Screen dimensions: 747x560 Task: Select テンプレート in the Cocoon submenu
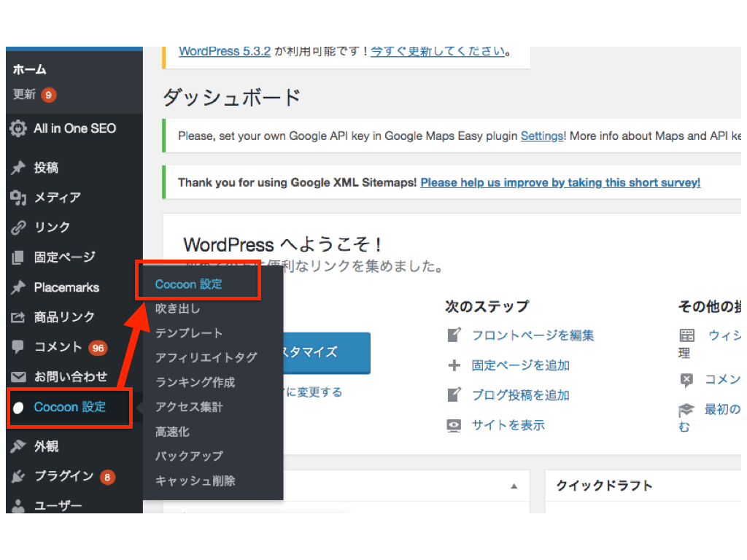[189, 333]
